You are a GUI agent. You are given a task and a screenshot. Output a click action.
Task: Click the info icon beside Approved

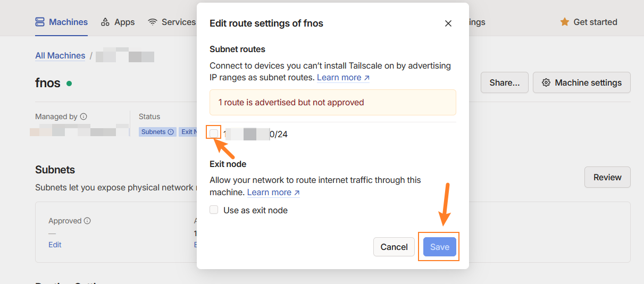click(x=87, y=221)
